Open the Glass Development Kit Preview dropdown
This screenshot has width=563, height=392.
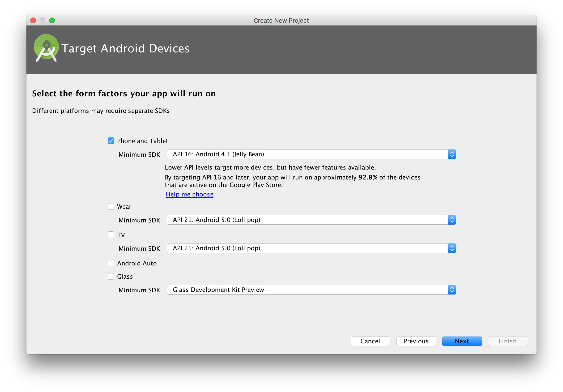tap(311, 290)
